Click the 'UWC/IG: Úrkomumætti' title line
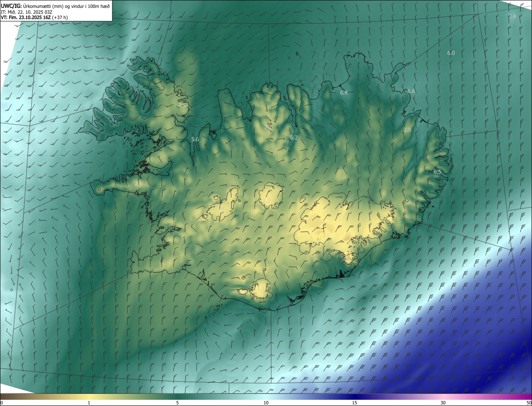Image resolution: width=532 pixels, height=406 pixels. (55, 6)
